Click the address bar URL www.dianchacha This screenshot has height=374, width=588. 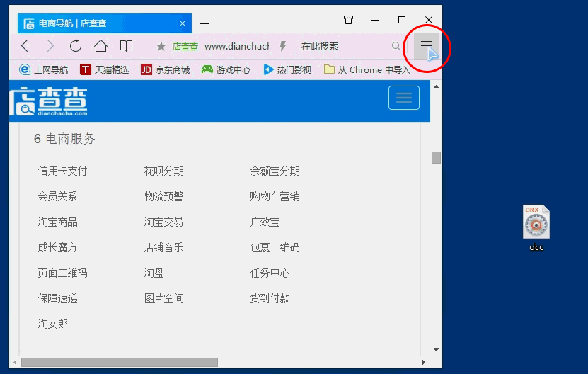236,46
